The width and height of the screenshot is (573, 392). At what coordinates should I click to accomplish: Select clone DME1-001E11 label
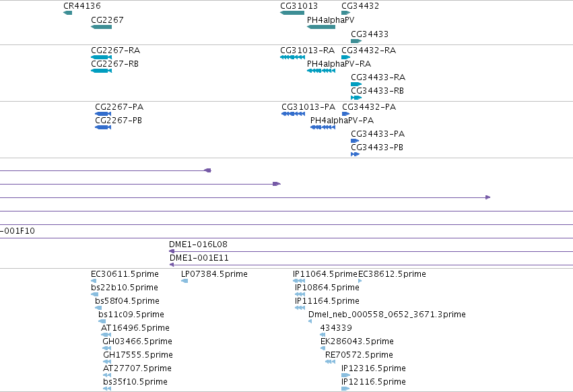pyautogui.click(x=199, y=258)
